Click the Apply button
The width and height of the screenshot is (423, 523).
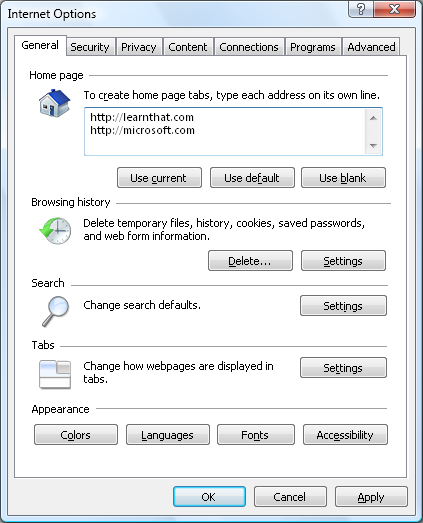tap(371, 497)
